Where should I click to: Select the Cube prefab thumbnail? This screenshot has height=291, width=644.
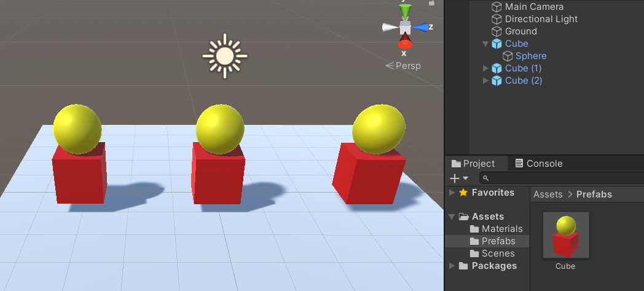pyautogui.click(x=566, y=235)
